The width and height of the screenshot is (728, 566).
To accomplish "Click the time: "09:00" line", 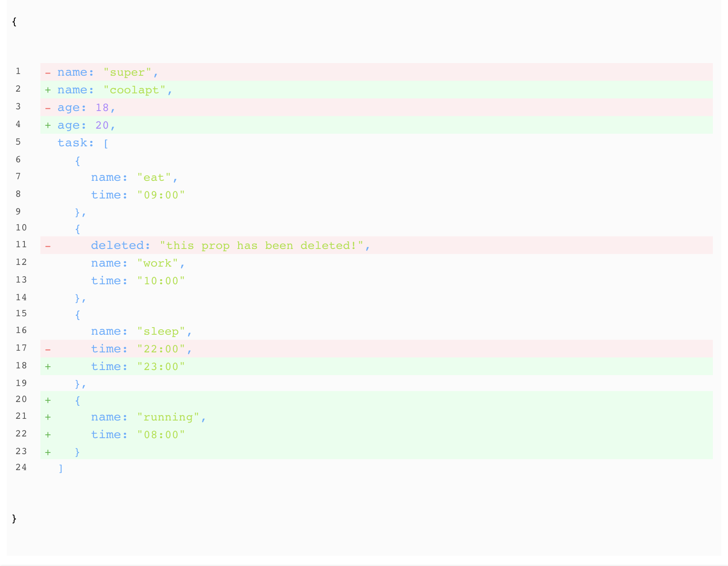I will pos(138,195).
